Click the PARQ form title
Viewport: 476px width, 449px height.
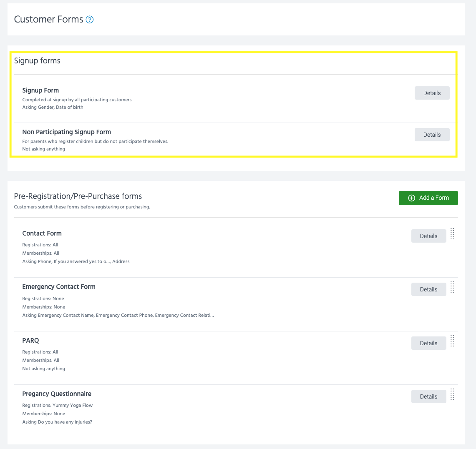click(30, 341)
